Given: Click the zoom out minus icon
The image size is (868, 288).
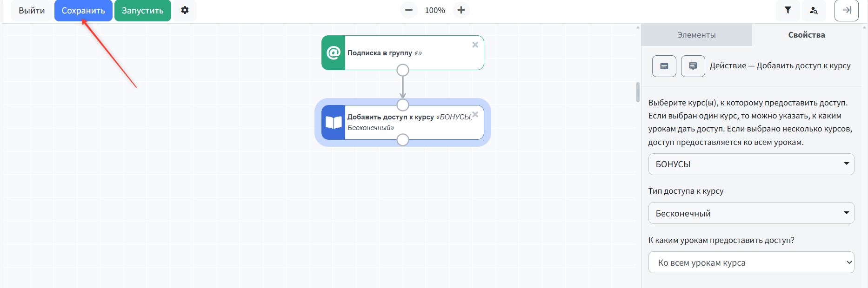Looking at the screenshot, I should tap(409, 10).
